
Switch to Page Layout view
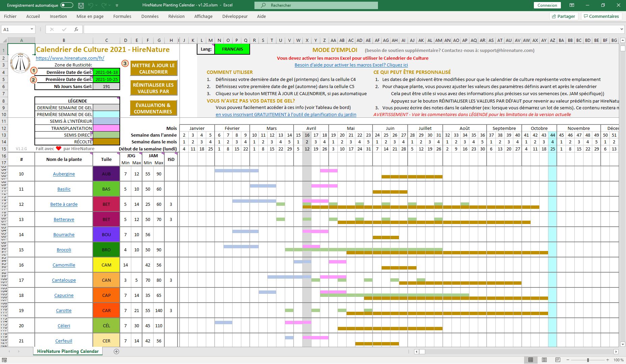coord(544,360)
